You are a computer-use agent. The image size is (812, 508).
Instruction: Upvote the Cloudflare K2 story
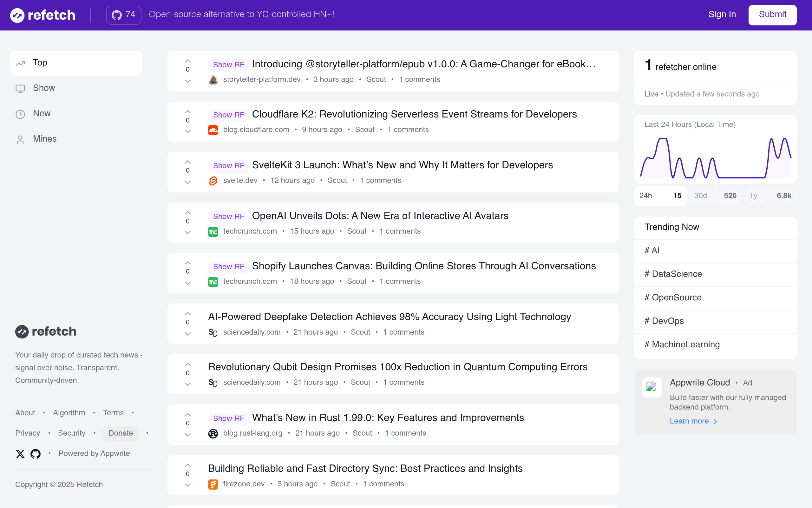(187, 112)
